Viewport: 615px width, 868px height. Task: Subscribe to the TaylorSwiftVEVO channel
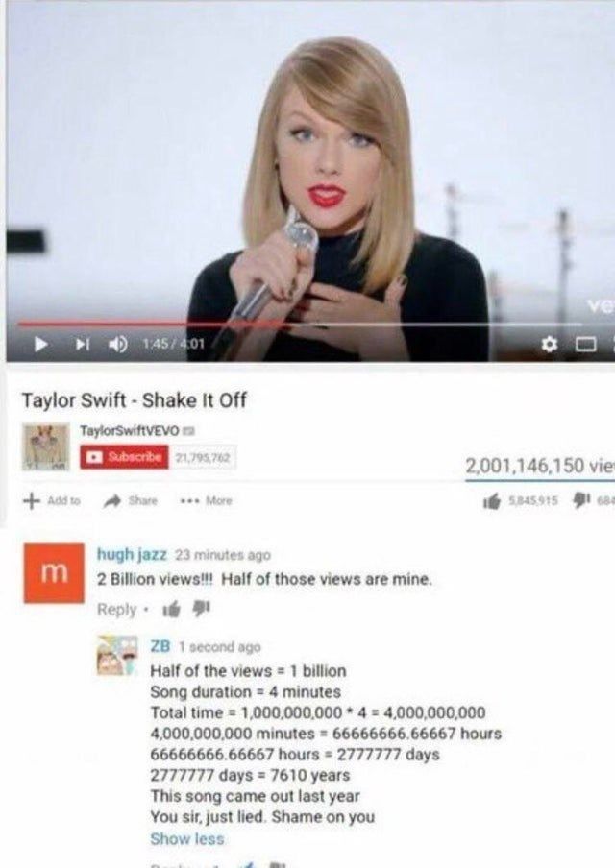point(124,457)
